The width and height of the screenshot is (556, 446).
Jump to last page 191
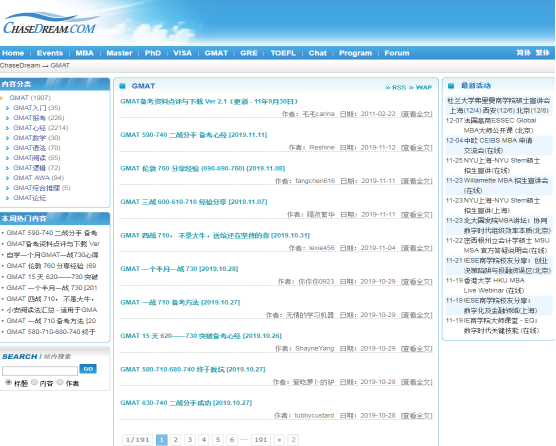pyautogui.click(x=261, y=440)
